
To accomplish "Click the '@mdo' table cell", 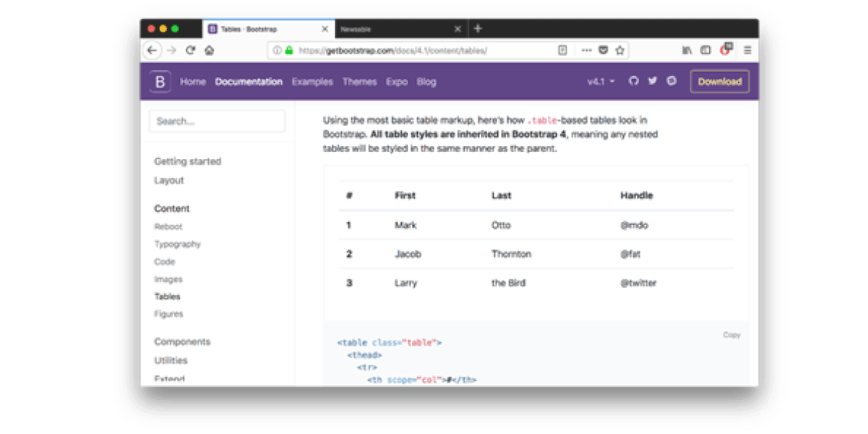I will click(x=634, y=225).
